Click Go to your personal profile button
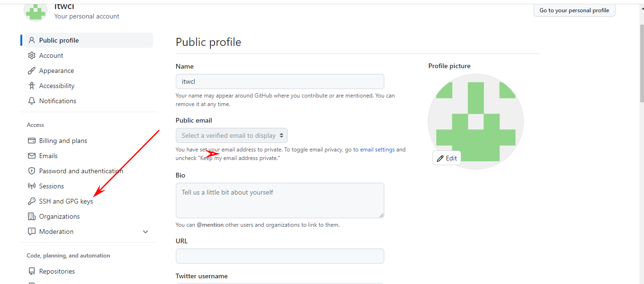Viewport: 644px width, 284px height. click(x=574, y=10)
